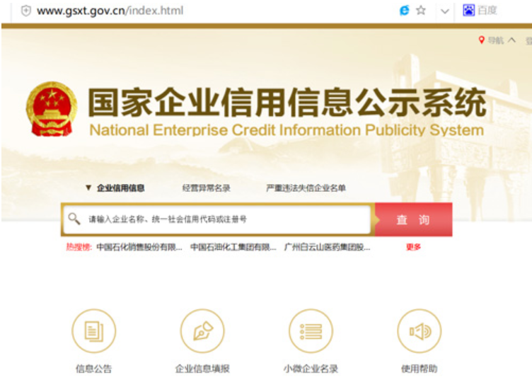Viewport: 532px width, 392px height.
Task: Open hot search link 广州白云山医药集团
Action: point(327,247)
